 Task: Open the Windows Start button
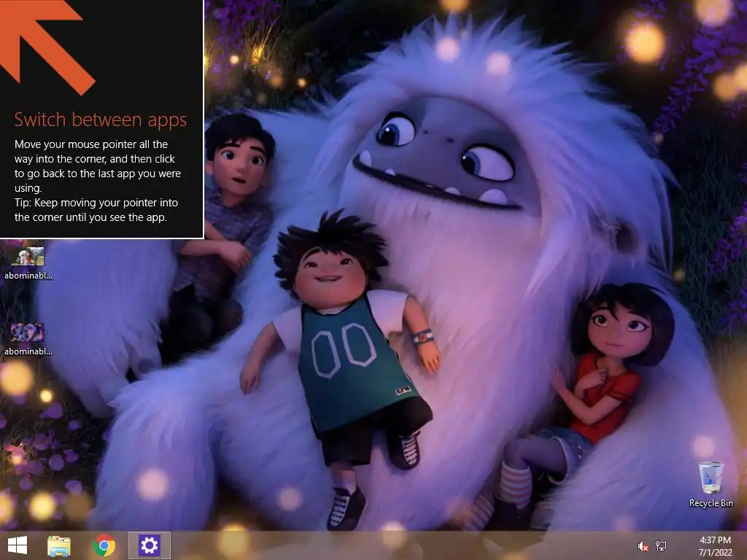click(18, 545)
